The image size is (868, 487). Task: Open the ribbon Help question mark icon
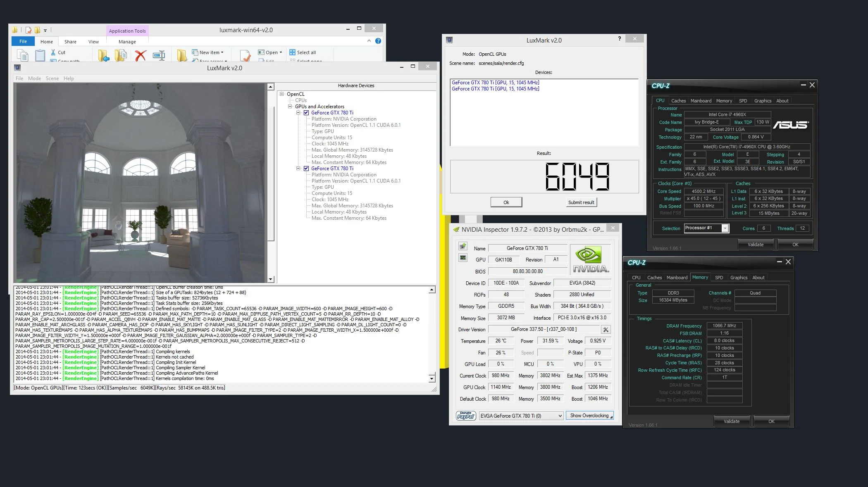(378, 41)
